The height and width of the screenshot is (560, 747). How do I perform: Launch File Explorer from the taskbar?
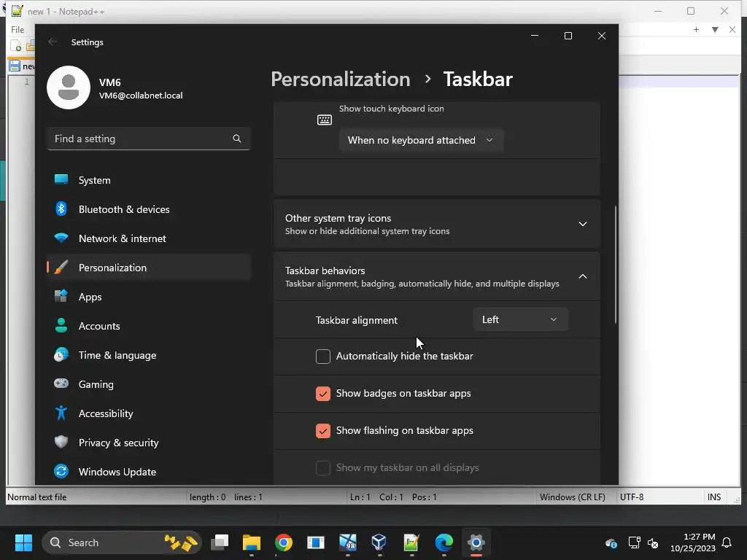[252, 542]
